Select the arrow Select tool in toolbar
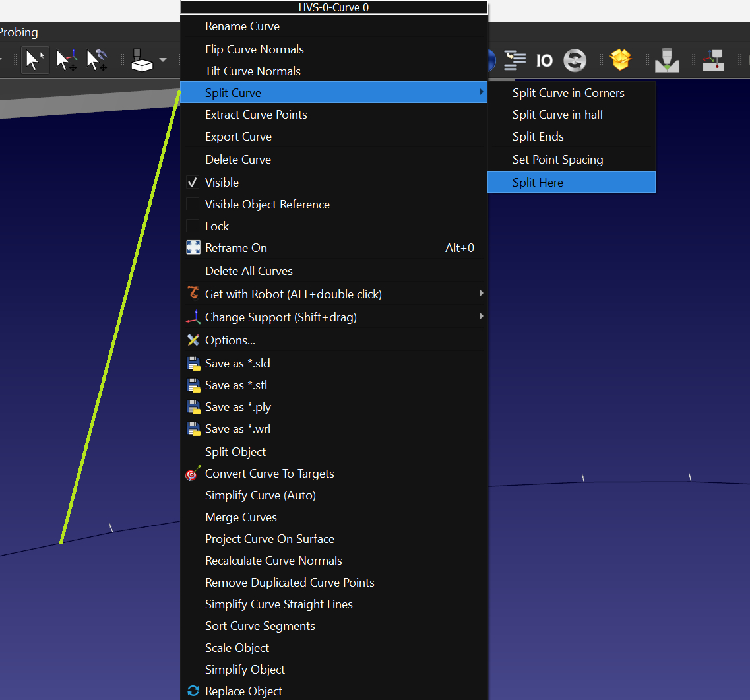The width and height of the screenshot is (750, 700). 34,60
